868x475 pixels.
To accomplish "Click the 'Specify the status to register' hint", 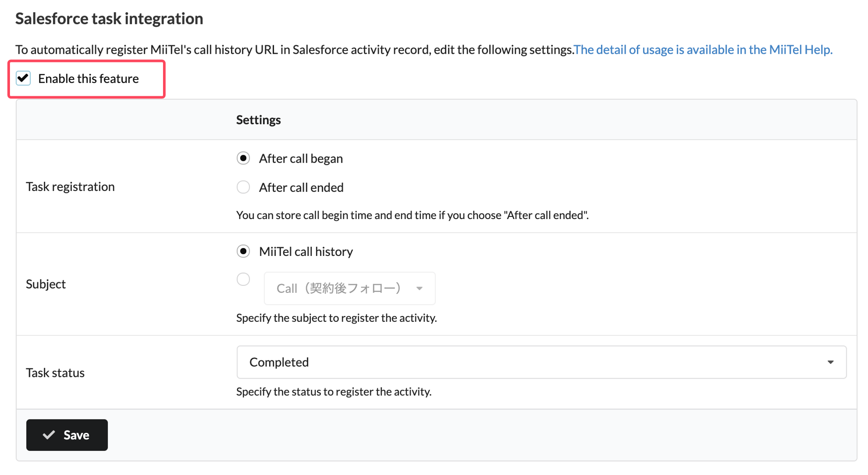I will click(334, 392).
